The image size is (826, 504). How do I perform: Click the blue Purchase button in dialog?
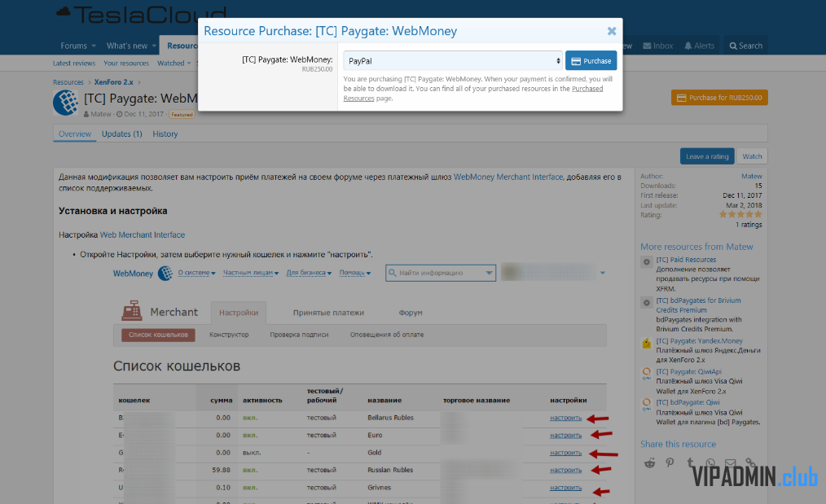pos(591,60)
